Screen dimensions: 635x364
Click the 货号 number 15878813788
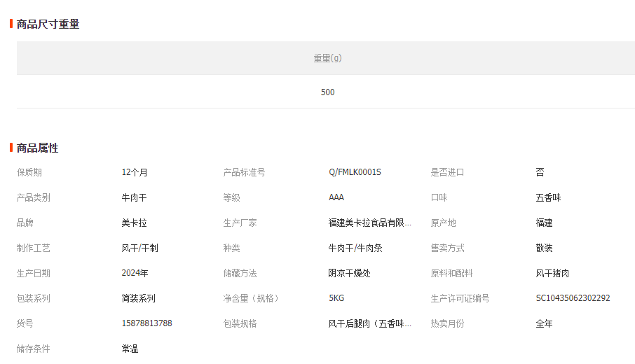(x=146, y=324)
